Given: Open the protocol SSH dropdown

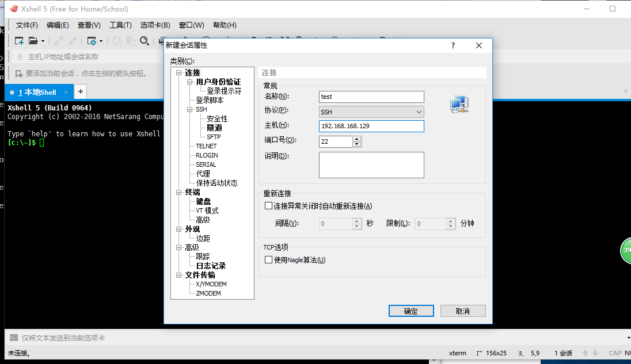Looking at the screenshot, I should pos(371,112).
